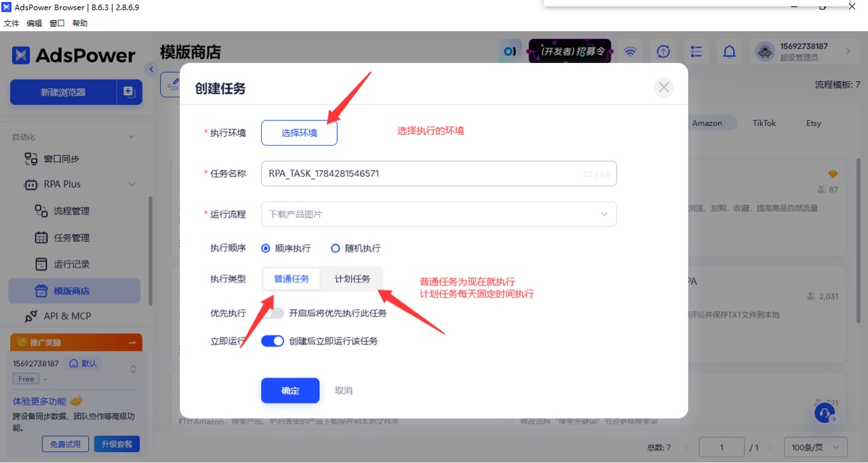Click the sidebar vertical scrollbar
868x463 pixels.
151,251
